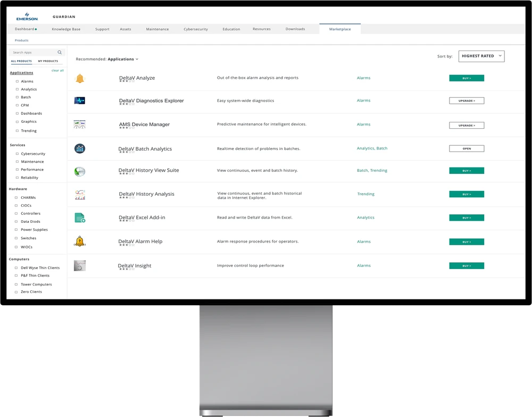This screenshot has width=532, height=417.
Task: Click clear all filters link
Action: coord(57,71)
